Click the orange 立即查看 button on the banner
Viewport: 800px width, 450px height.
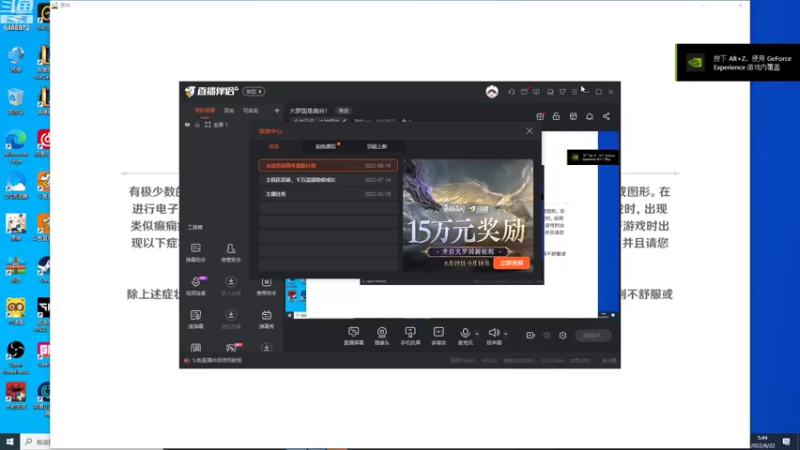pyautogui.click(x=511, y=263)
